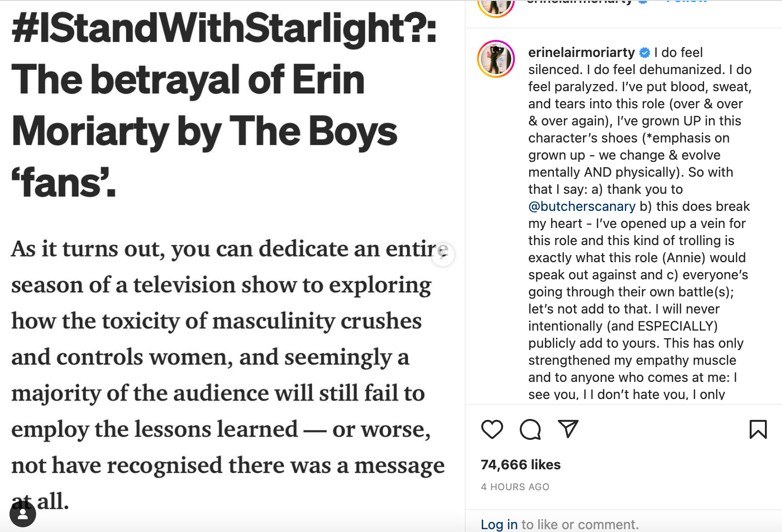Click the 4 HOURS AGO timestamp
Viewport: 782px width, 532px height.
tap(515, 486)
